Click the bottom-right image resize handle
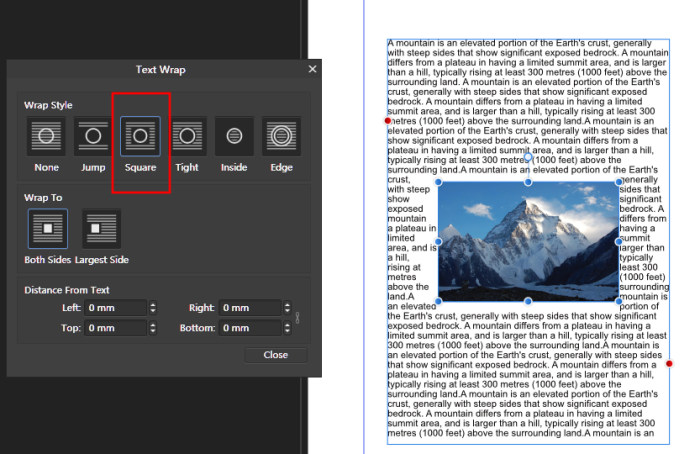The width and height of the screenshot is (700, 454). (619, 301)
